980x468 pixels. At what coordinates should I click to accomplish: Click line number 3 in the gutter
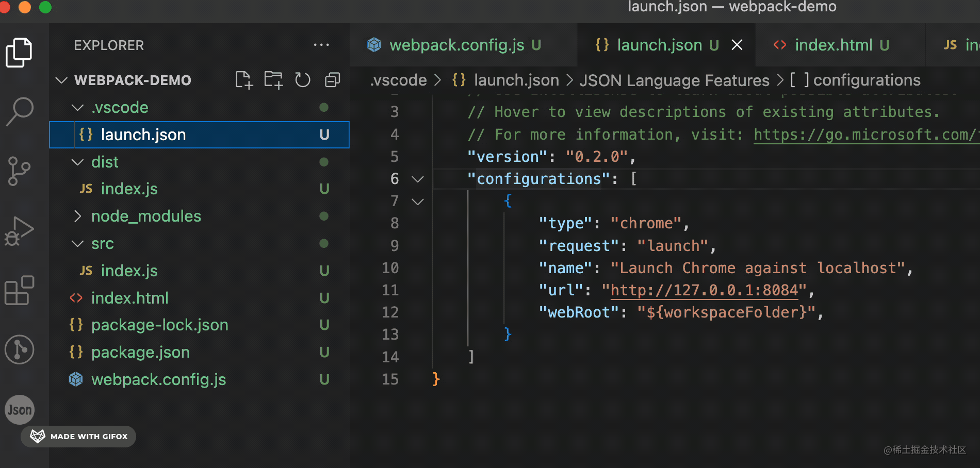click(395, 112)
